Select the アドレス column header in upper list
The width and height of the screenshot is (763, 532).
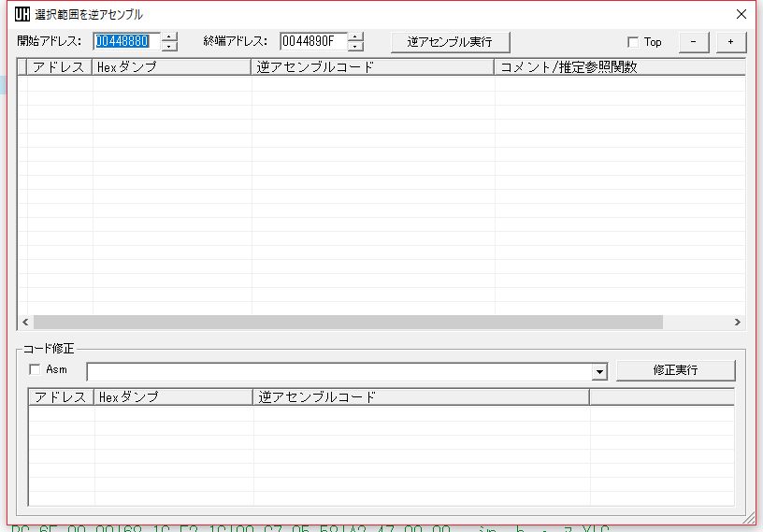point(59,66)
